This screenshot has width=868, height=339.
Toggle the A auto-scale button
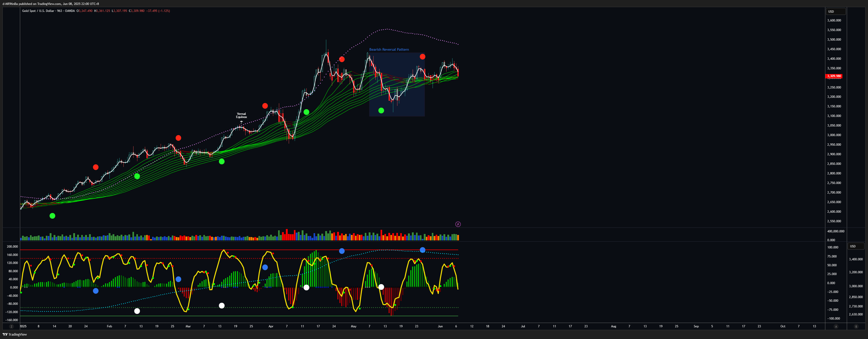(836, 327)
